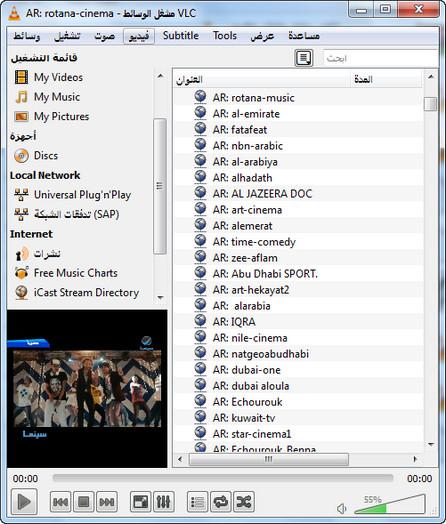Open Free Music Charts
446x524 pixels.
(x=66, y=273)
